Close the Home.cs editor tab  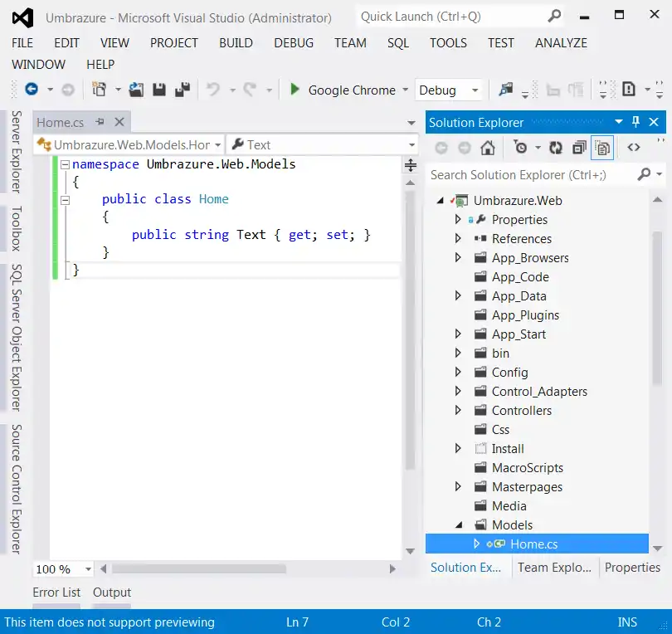[119, 122]
